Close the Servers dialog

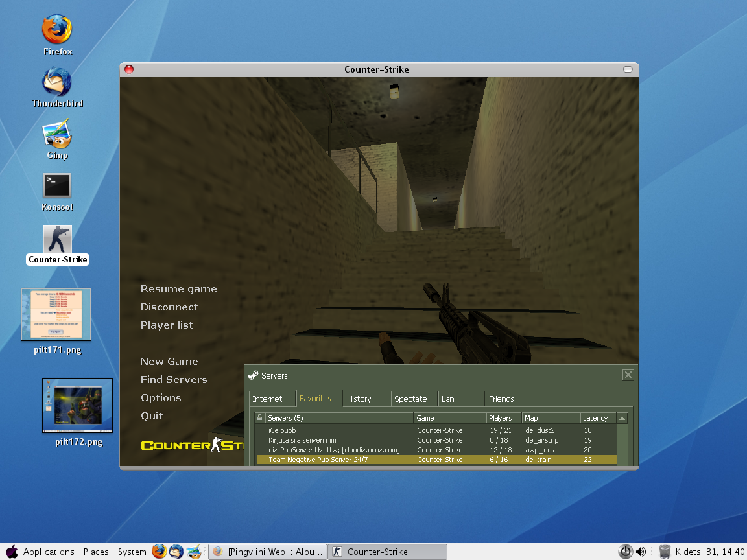pos(628,375)
